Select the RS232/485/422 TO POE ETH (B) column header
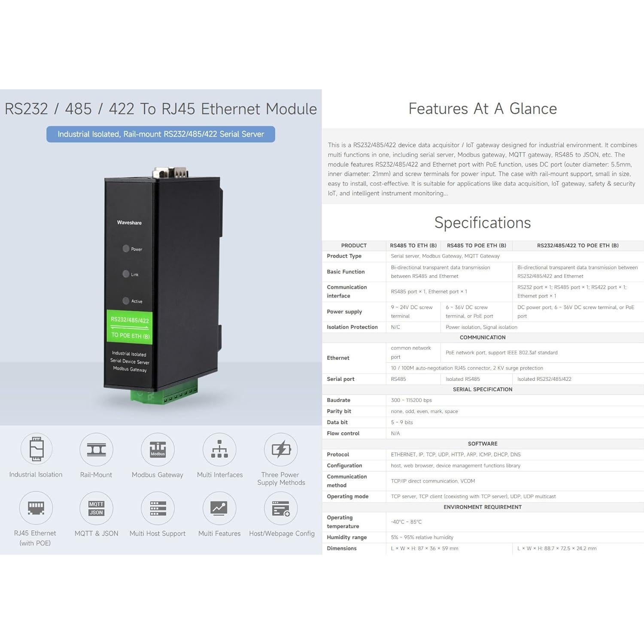 [x=577, y=245]
